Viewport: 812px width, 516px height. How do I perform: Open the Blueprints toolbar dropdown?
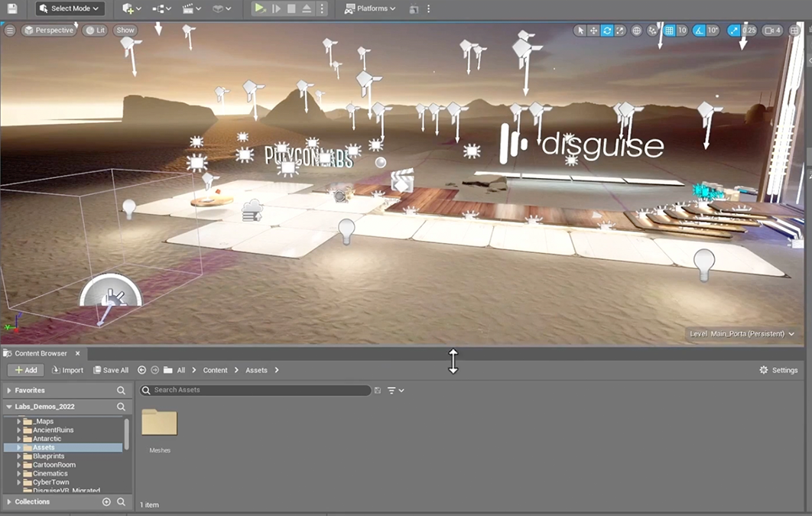[x=161, y=8]
